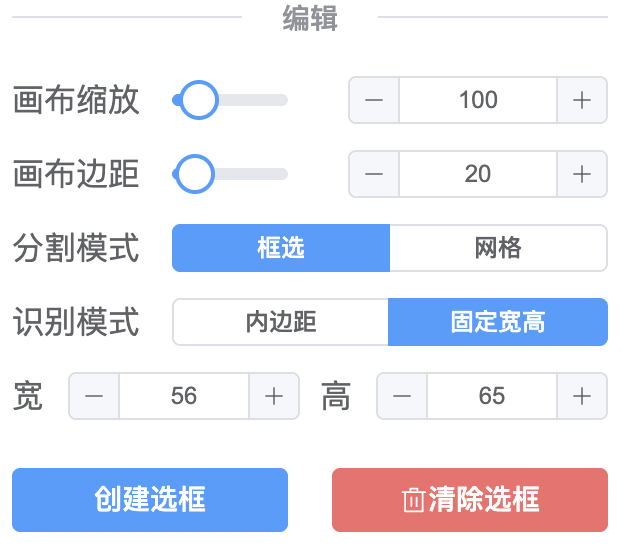
Task: Click the height input field showing 65
Action: pos(492,396)
